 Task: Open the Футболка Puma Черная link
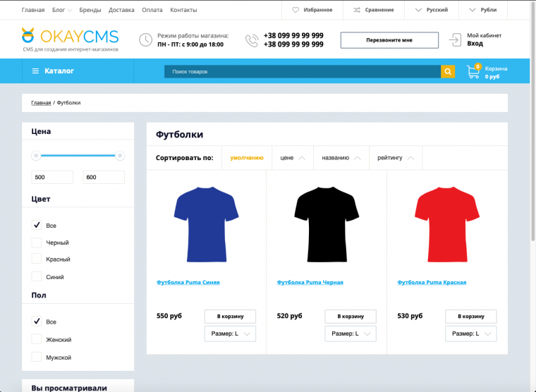pyautogui.click(x=310, y=282)
